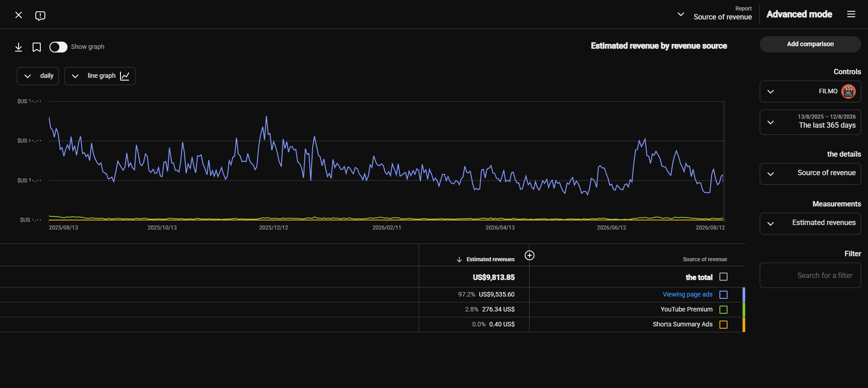Image resolution: width=868 pixels, height=388 pixels.
Task: Open the Source of revenue report selector
Action: coord(715,14)
